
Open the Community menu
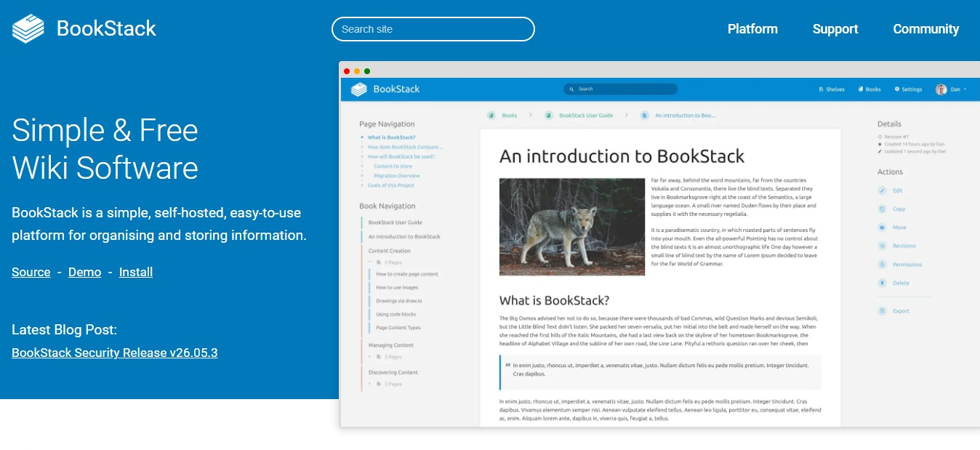[x=925, y=29]
